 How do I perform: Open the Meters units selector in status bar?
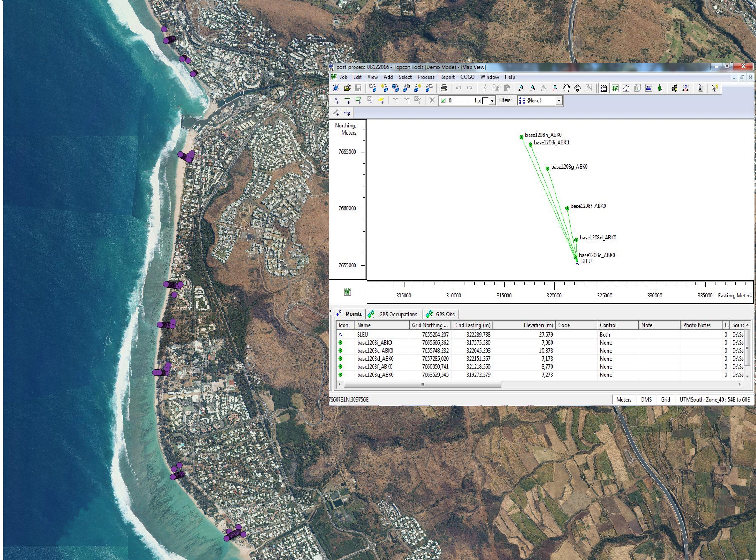[624, 399]
